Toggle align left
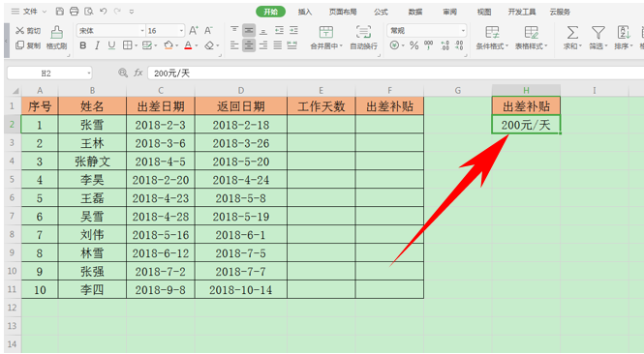Screen dimensions: 644x354 pyautogui.click(x=234, y=45)
